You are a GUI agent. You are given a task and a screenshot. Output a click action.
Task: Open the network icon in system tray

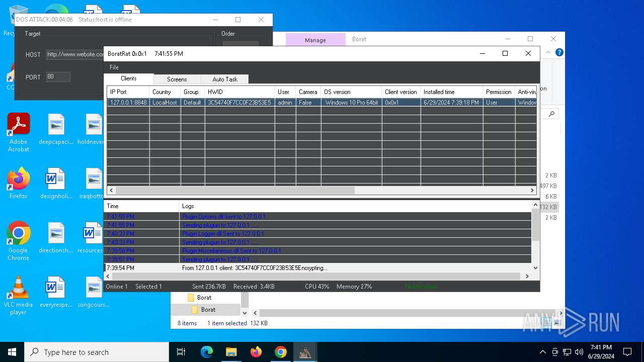[567, 352]
